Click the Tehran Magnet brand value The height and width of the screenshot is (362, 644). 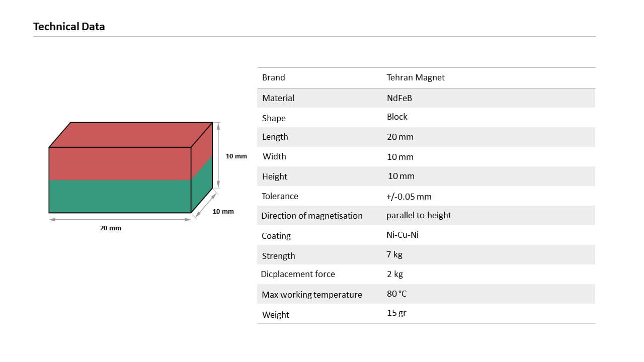[416, 77]
